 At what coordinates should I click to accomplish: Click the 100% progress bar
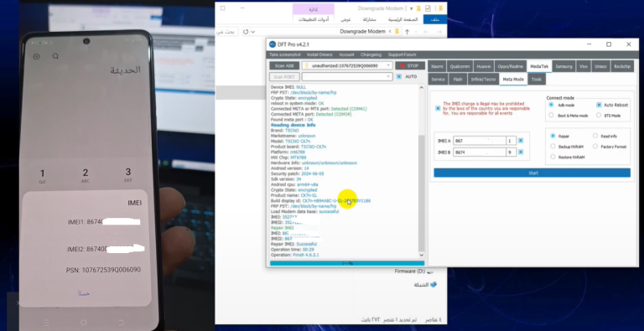pos(347,263)
